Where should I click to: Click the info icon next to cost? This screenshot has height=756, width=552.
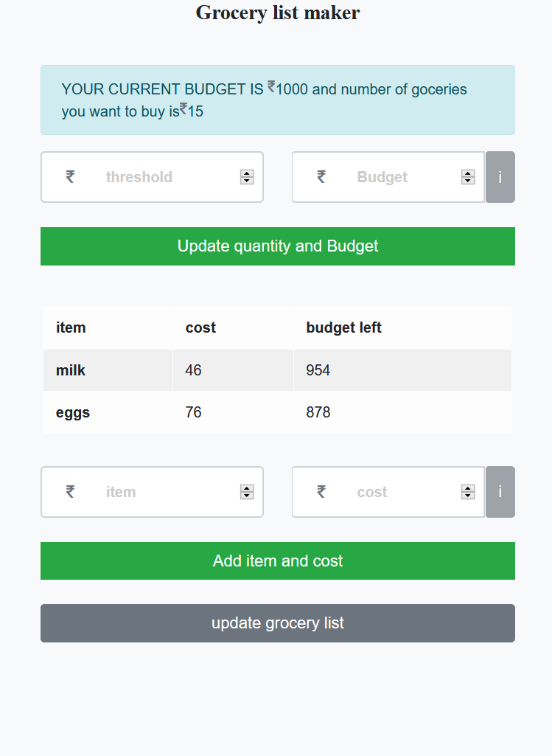click(x=500, y=492)
